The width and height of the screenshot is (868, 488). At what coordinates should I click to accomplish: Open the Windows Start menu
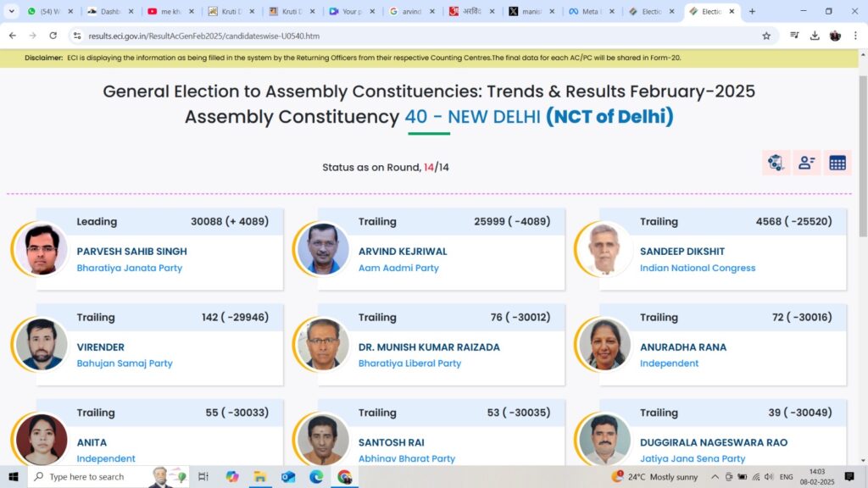[13, 477]
